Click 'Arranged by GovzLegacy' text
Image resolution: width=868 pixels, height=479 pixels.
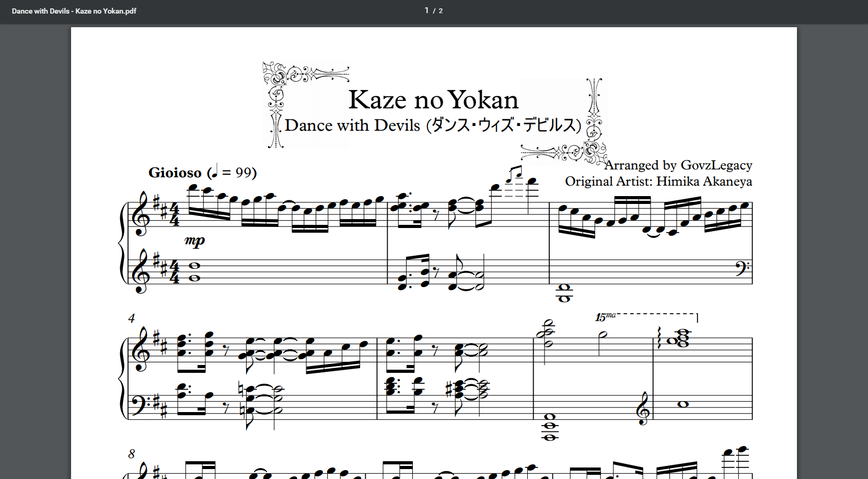678,165
